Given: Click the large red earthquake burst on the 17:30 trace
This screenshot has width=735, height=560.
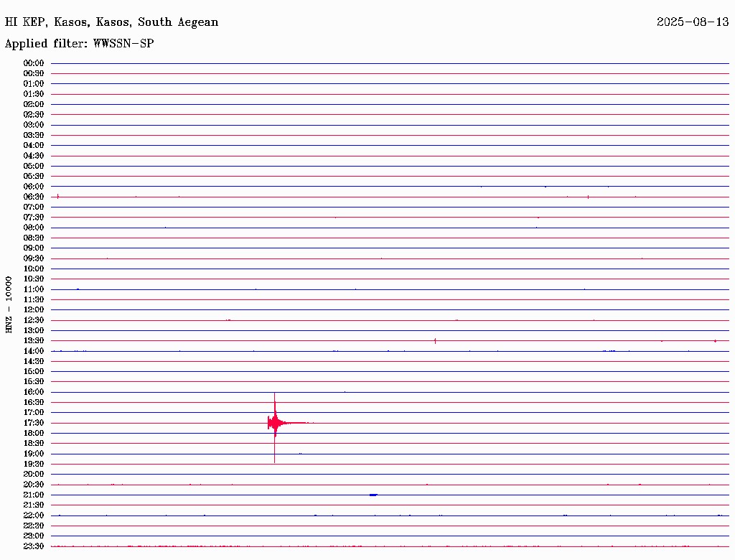Looking at the screenshot, I should tap(275, 423).
